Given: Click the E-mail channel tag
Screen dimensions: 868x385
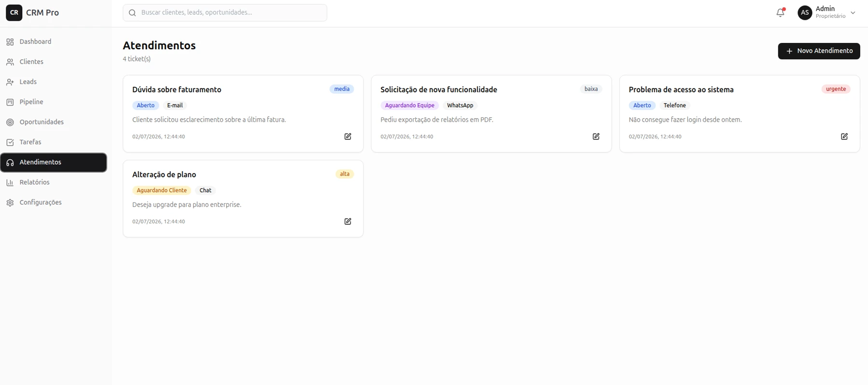Looking at the screenshot, I should tap(175, 106).
